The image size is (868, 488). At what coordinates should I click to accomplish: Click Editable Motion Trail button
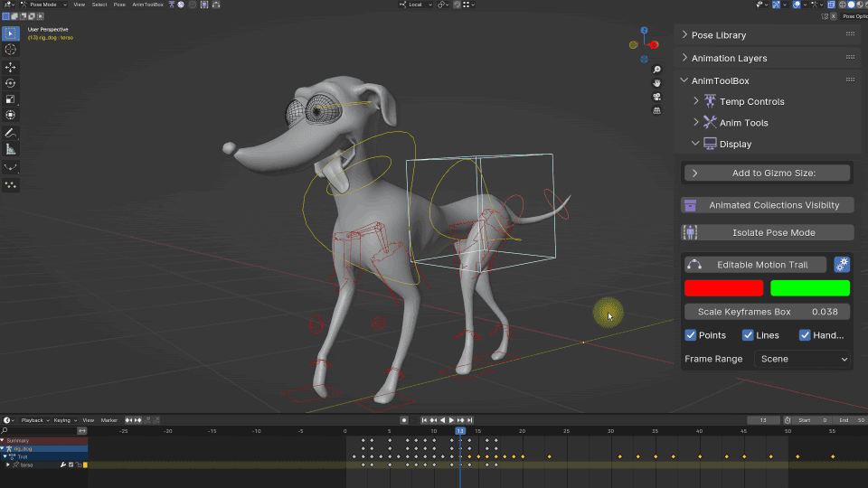point(756,265)
